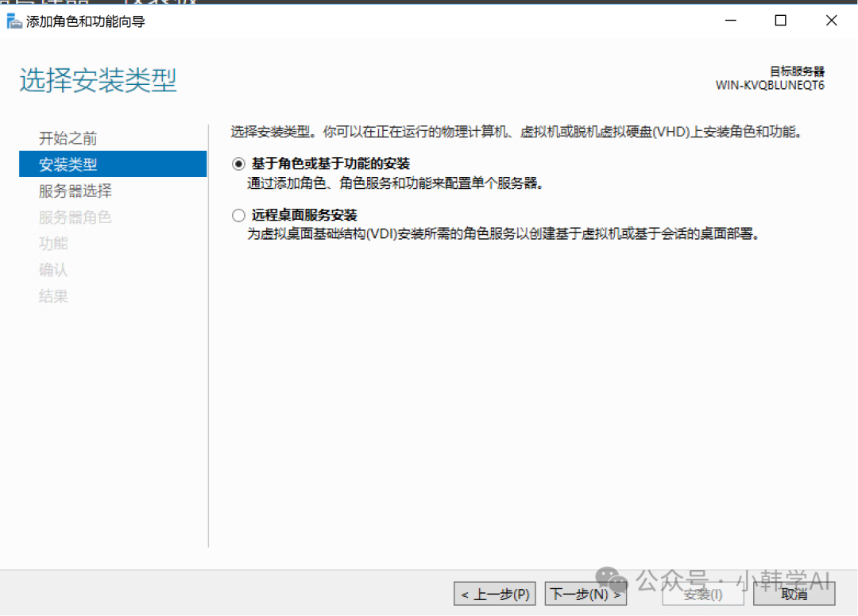
Task: Go back with the 上一步(P) button
Action: pyautogui.click(x=495, y=594)
